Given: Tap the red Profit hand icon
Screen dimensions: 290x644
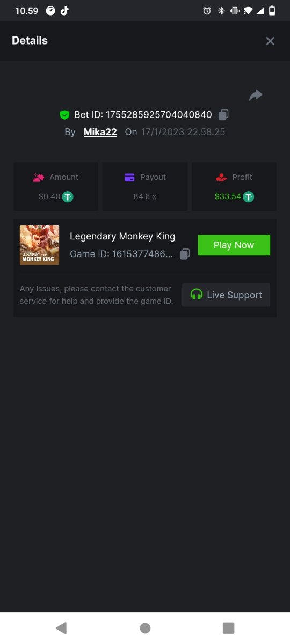Looking at the screenshot, I should click(x=221, y=177).
